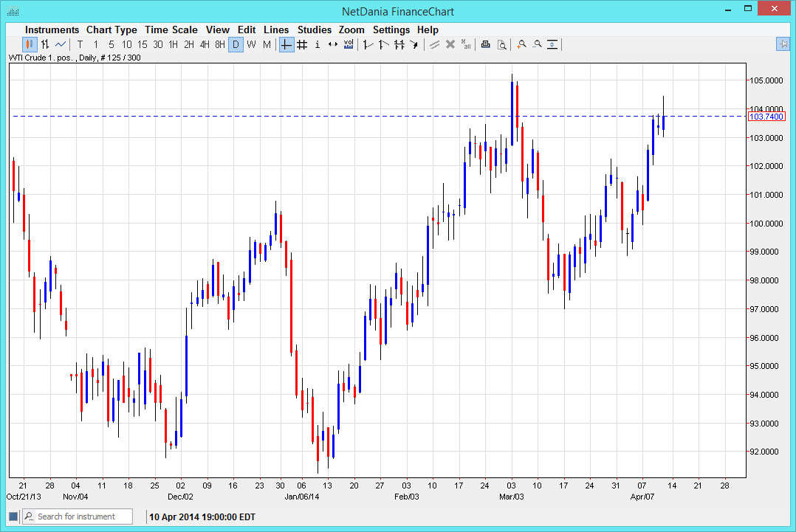Click the Settings menu item

pyautogui.click(x=391, y=30)
